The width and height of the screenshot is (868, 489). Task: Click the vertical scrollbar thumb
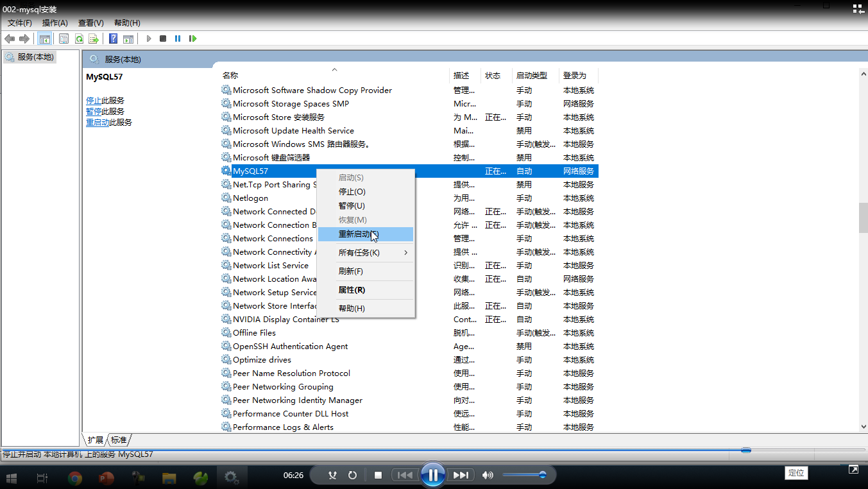[863, 218]
